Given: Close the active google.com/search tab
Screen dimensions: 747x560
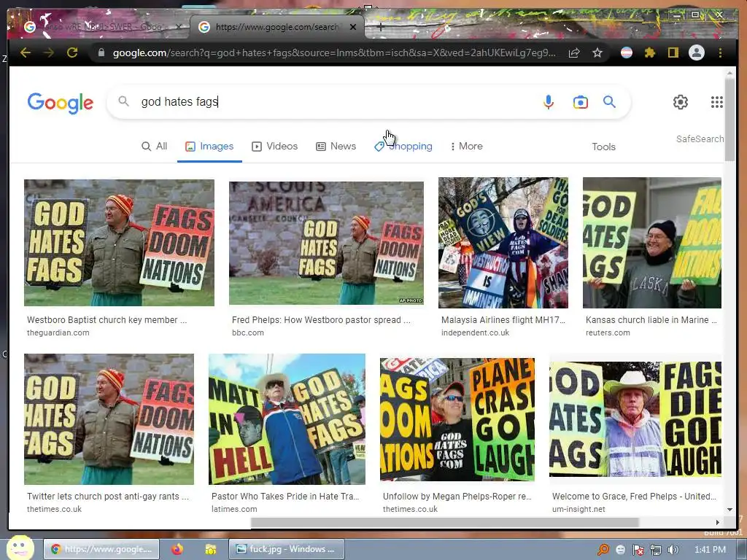Looking at the screenshot, I should point(353,27).
